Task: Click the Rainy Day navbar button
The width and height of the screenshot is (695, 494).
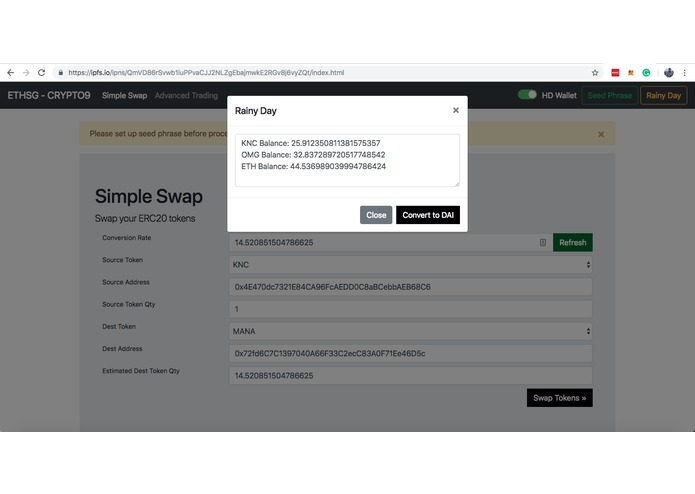Action: 664,95
